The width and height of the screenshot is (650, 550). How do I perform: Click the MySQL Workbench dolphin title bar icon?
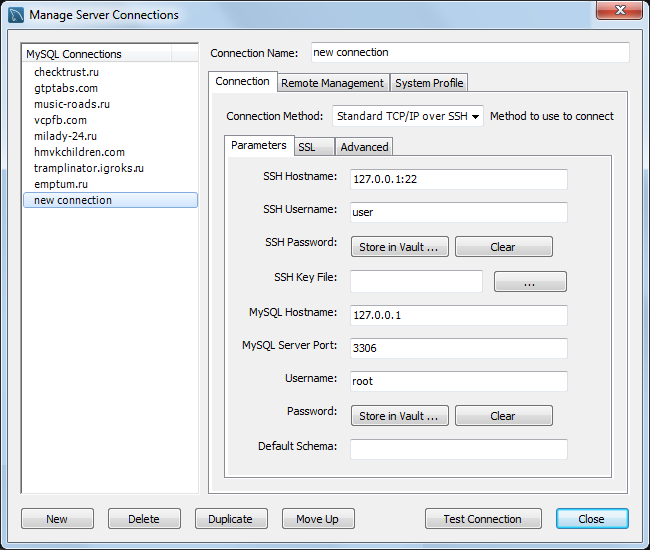(16, 15)
